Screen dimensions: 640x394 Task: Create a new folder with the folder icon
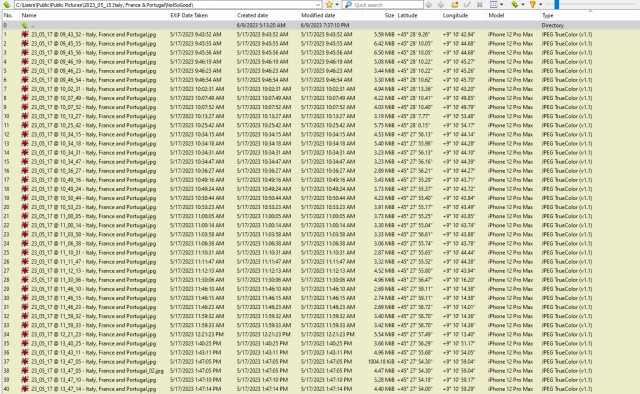(x=455, y=5)
